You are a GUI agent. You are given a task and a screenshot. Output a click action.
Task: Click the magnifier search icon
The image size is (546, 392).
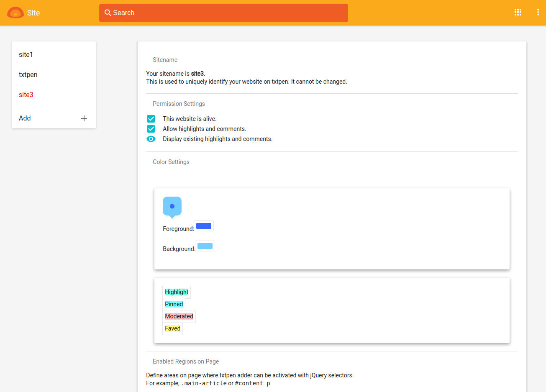(108, 13)
